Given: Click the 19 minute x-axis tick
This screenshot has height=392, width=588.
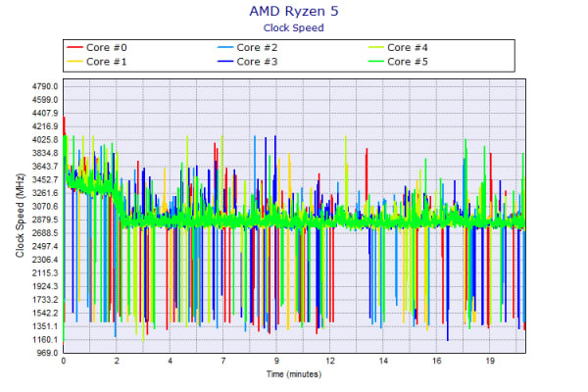Looking at the screenshot, I should 490,361.
